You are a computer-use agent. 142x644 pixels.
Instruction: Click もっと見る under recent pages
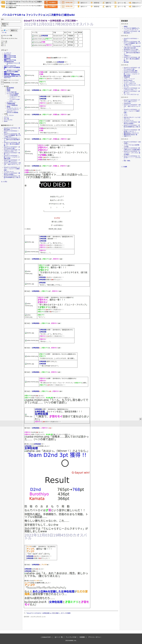(x=4, y=182)
